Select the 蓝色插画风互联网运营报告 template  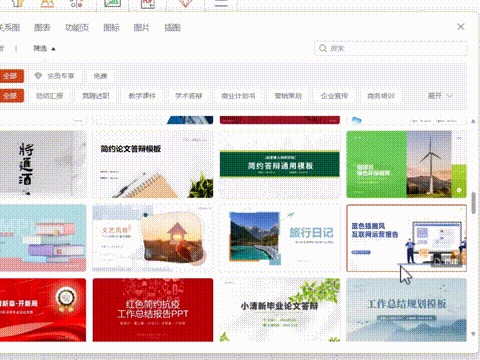point(406,238)
